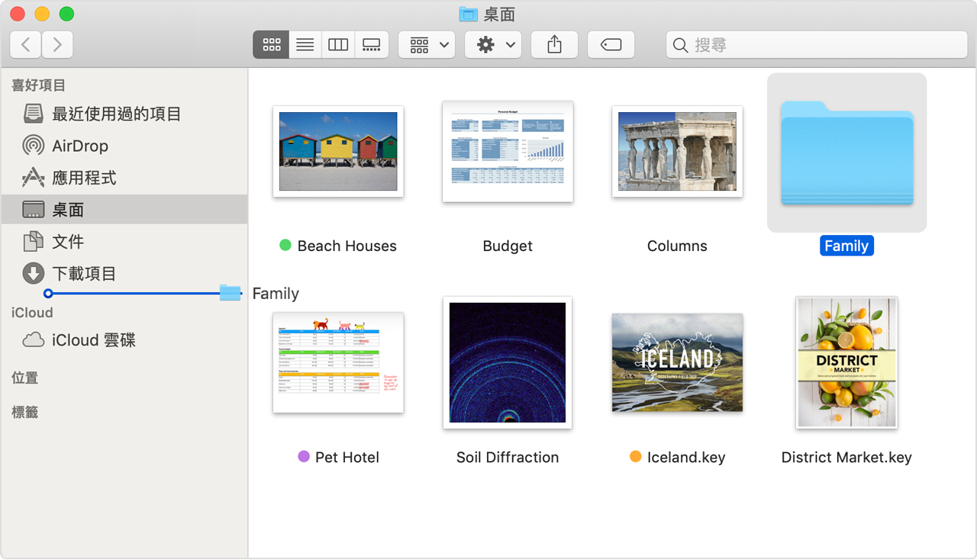This screenshot has height=560, width=977.
Task: Select the Beach Houses image thumbnail
Action: tap(338, 151)
